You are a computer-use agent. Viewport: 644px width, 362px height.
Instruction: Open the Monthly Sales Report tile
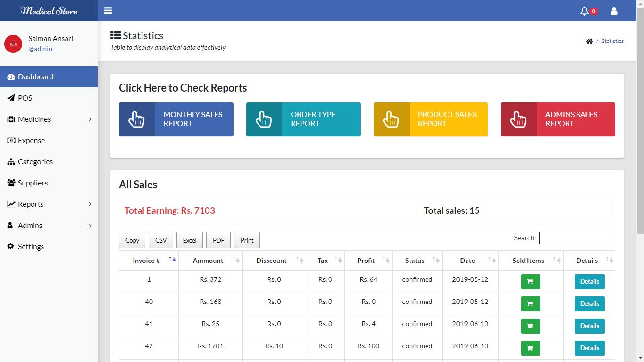(176, 119)
